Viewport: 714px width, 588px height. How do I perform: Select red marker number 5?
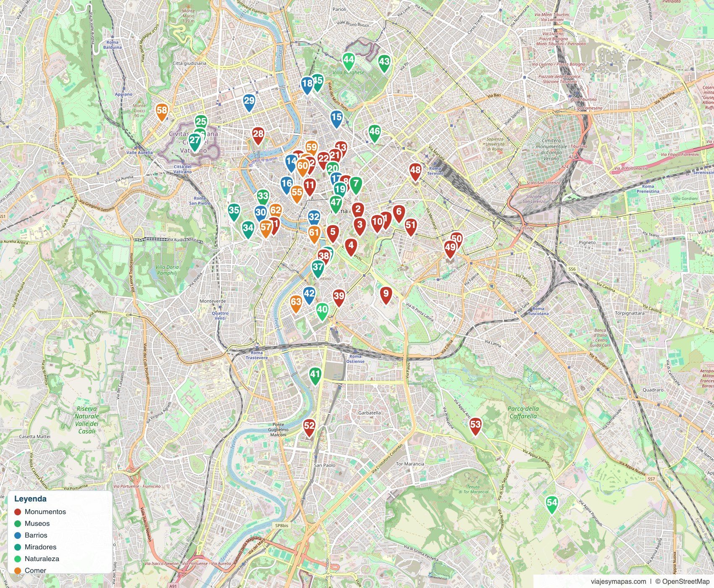[x=333, y=233]
